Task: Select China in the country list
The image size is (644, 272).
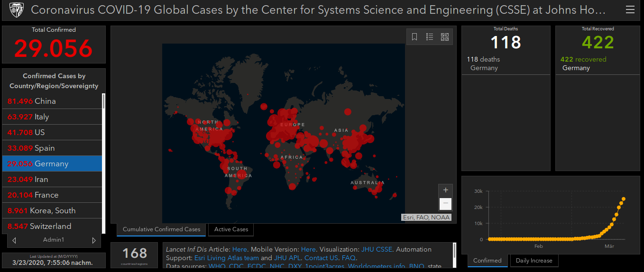Action: (52, 101)
